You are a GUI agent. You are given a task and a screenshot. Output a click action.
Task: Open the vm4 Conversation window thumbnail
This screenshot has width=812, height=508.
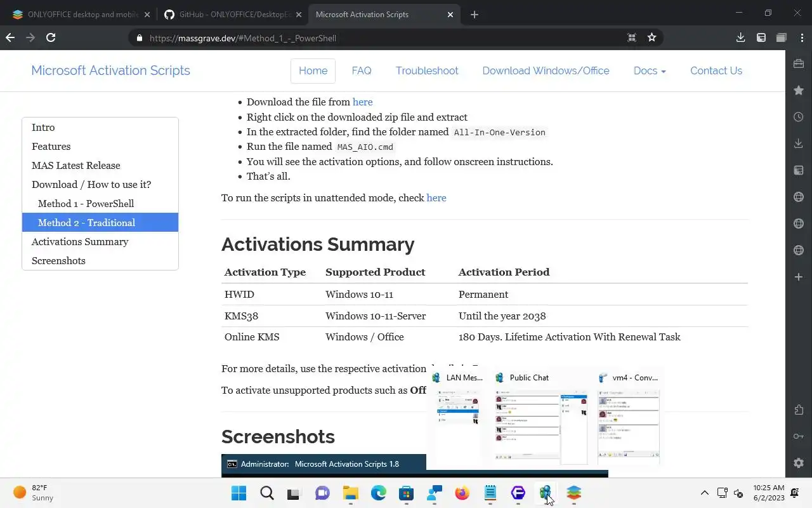tap(629, 417)
